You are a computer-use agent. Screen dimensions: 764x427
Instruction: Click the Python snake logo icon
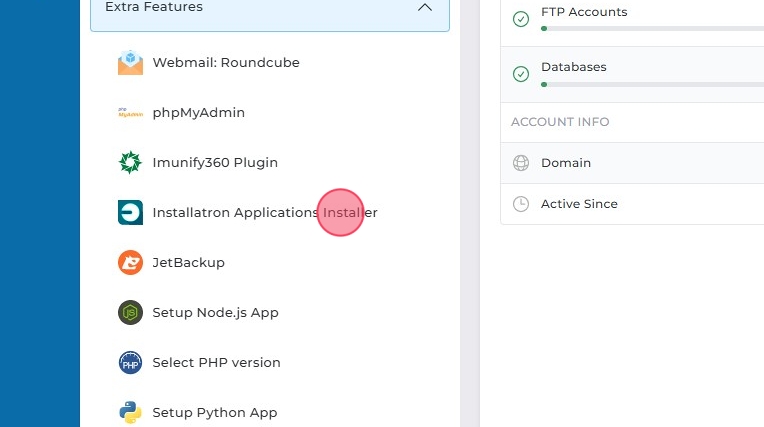(130, 412)
